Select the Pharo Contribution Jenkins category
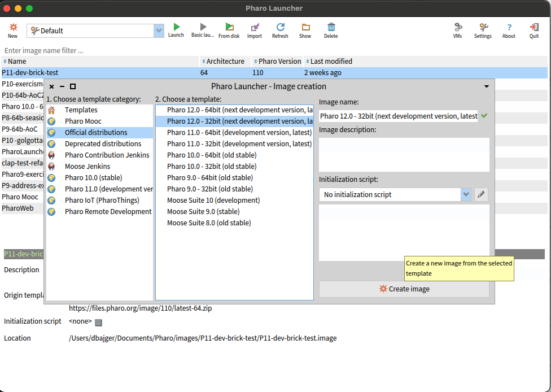The width and height of the screenshot is (551, 392). point(99,155)
